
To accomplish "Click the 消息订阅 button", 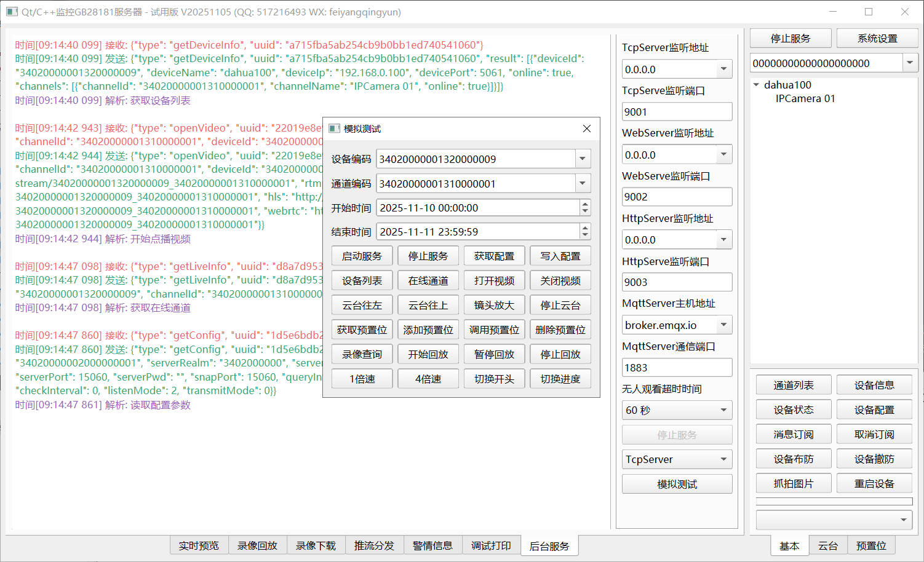I will pos(794,434).
